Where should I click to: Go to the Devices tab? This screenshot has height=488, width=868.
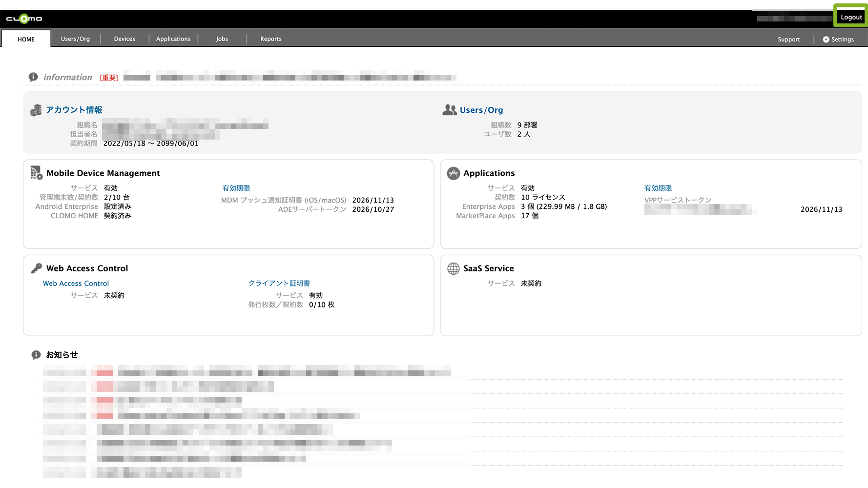tap(124, 39)
